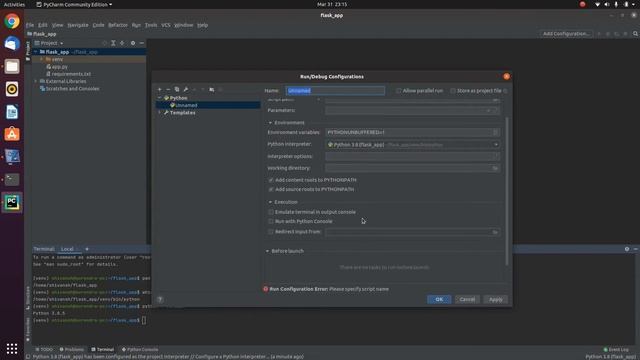Open the Project view dropdown
The width and height of the screenshot is (640, 360).
point(49,43)
